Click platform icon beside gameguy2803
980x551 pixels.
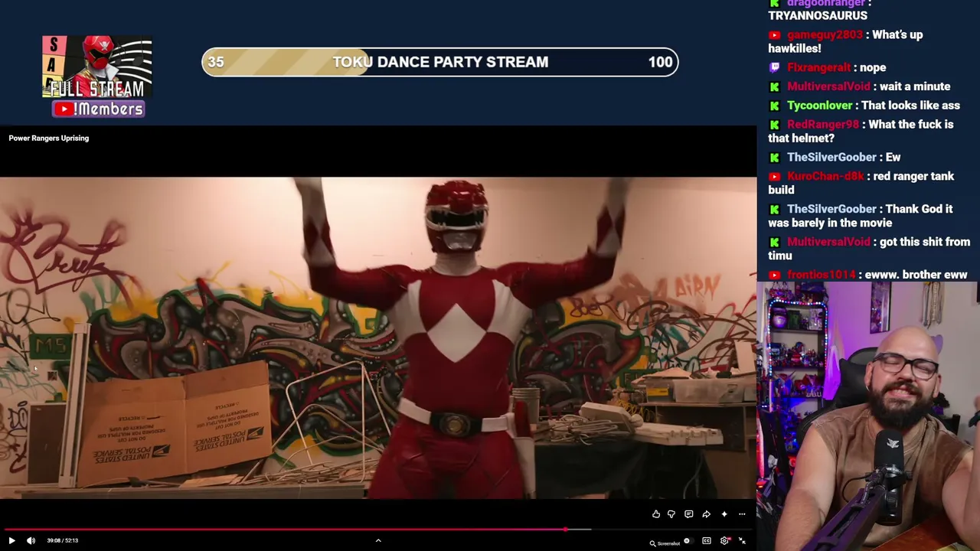point(775,35)
